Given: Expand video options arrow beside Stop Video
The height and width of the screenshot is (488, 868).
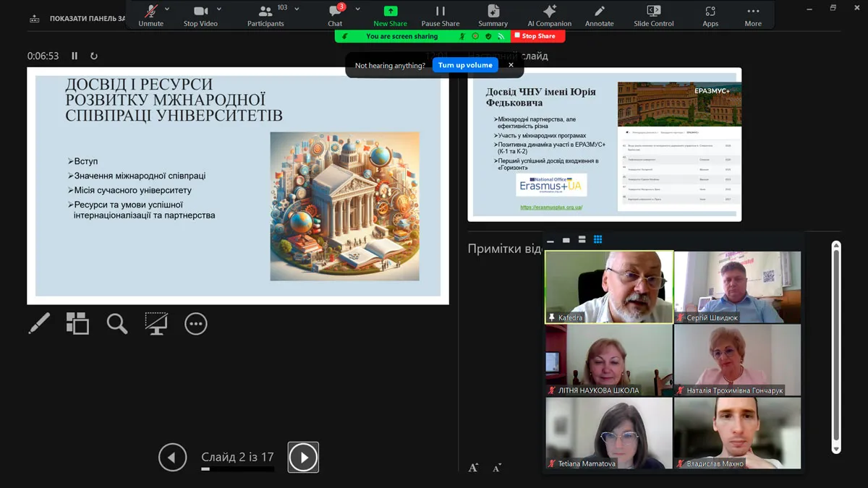Looking at the screenshot, I should click(219, 9).
